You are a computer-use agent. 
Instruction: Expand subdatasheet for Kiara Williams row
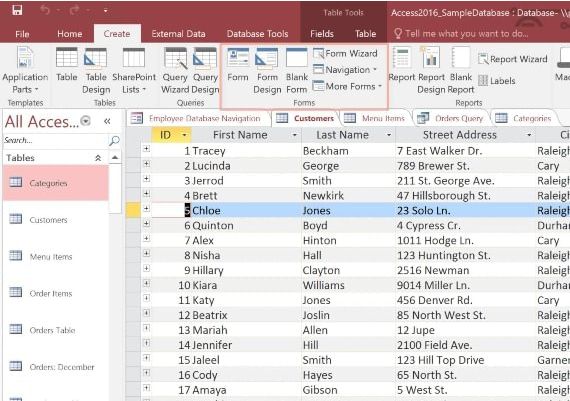[146, 283]
